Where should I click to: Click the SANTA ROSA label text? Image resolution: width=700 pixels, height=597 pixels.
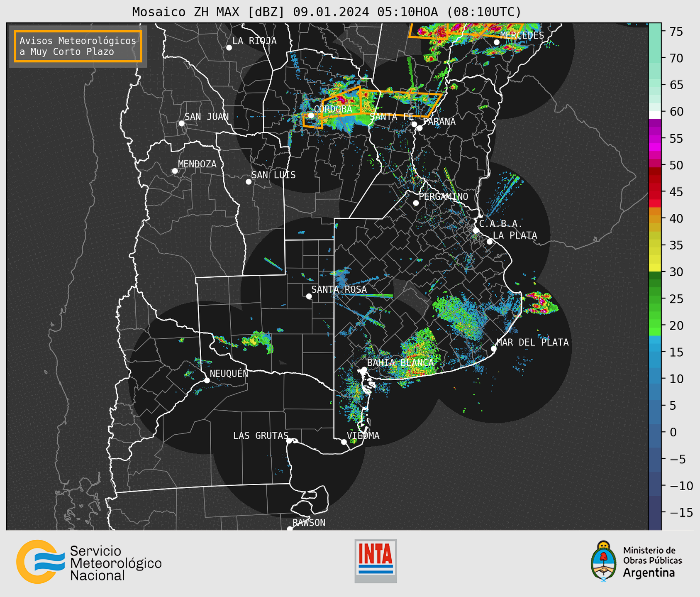[x=339, y=289]
